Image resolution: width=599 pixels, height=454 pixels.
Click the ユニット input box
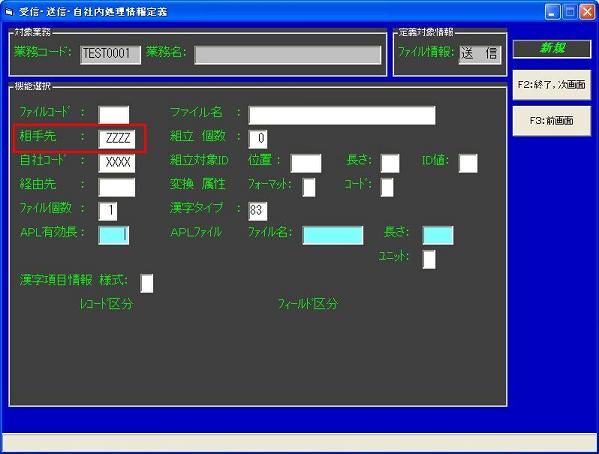coord(429,259)
